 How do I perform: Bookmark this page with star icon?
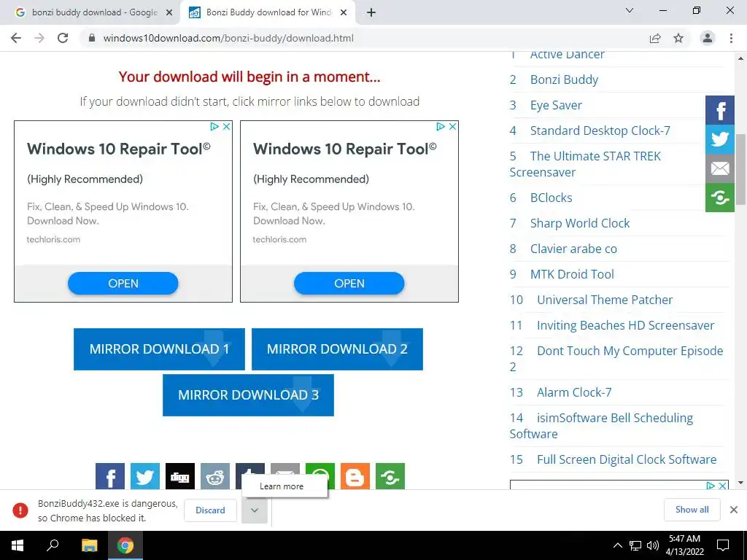(678, 38)
